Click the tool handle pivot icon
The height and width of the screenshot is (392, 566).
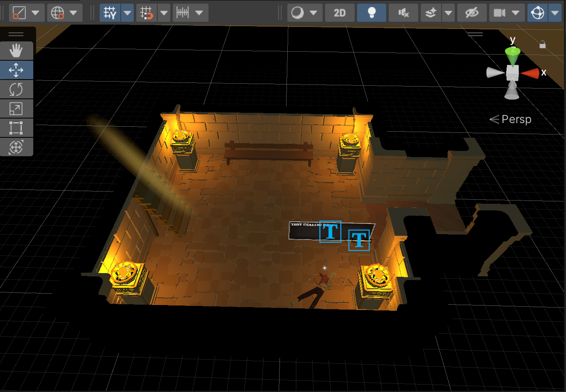(19, 13)
